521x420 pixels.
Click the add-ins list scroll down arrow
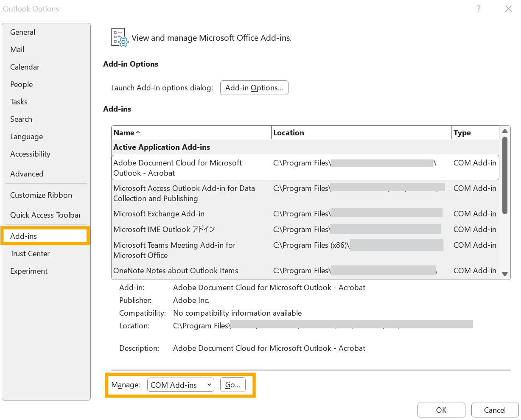[505, 274]
